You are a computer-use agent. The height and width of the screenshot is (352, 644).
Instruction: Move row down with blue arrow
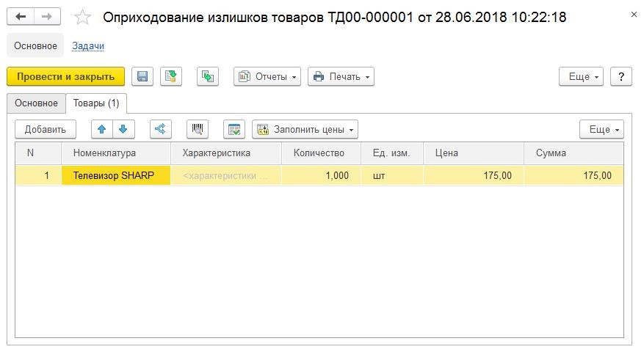[x=123, y=129]
